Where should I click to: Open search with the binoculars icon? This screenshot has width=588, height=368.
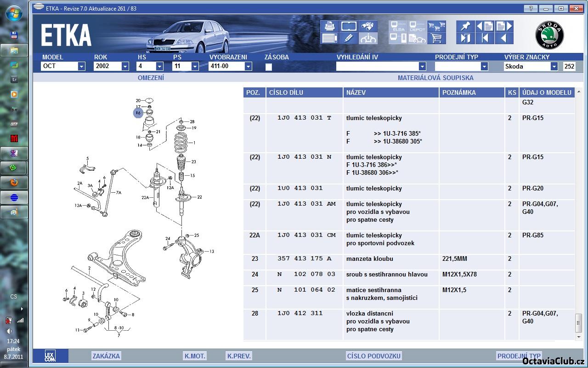click(368, 26)
